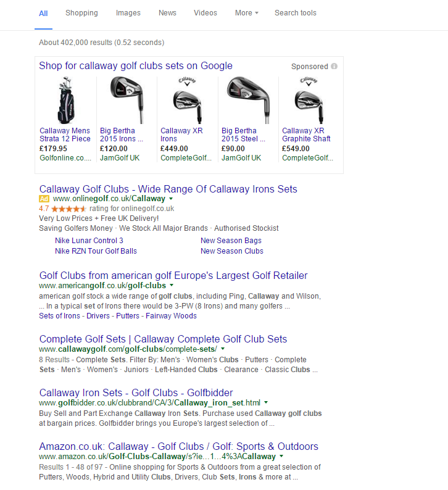Switch to the All tab
Image resolution: width=448 pixels, height=490 pixels.
[43, 14]
